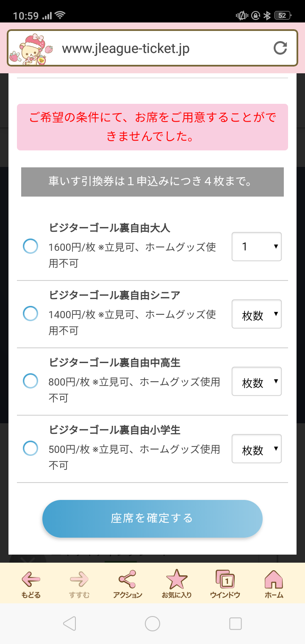
Task: Choose ビジターゴール裏自由小学生 radio button
Action: tap(30, 448)
